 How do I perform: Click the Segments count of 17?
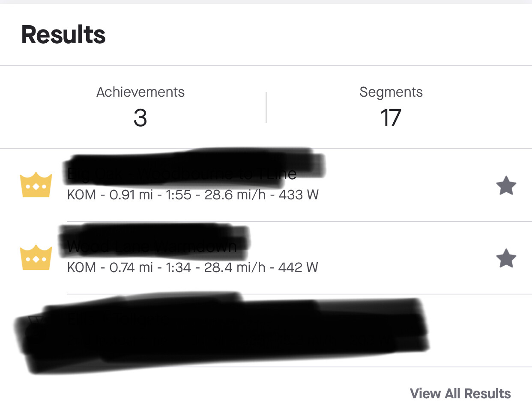click(x=391, y=118)
